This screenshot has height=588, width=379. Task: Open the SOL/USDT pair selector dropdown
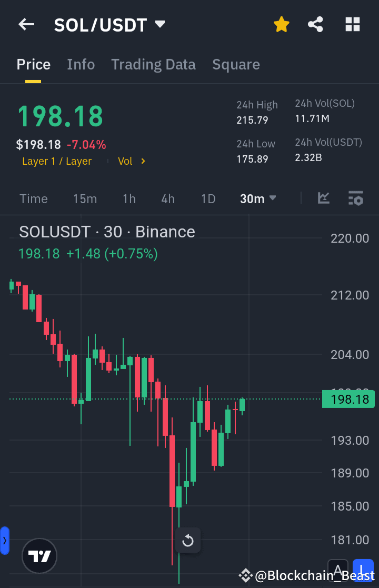(x=159, y=24)
